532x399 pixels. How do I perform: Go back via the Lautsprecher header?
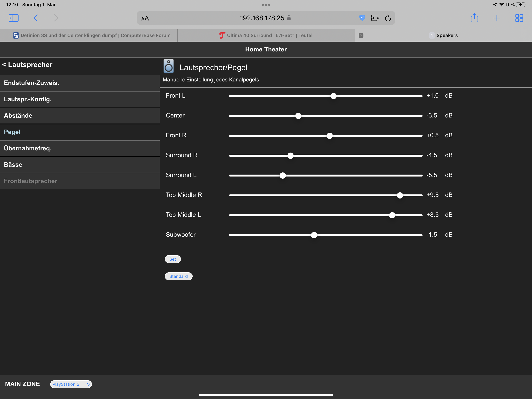[x=27, y=65]
